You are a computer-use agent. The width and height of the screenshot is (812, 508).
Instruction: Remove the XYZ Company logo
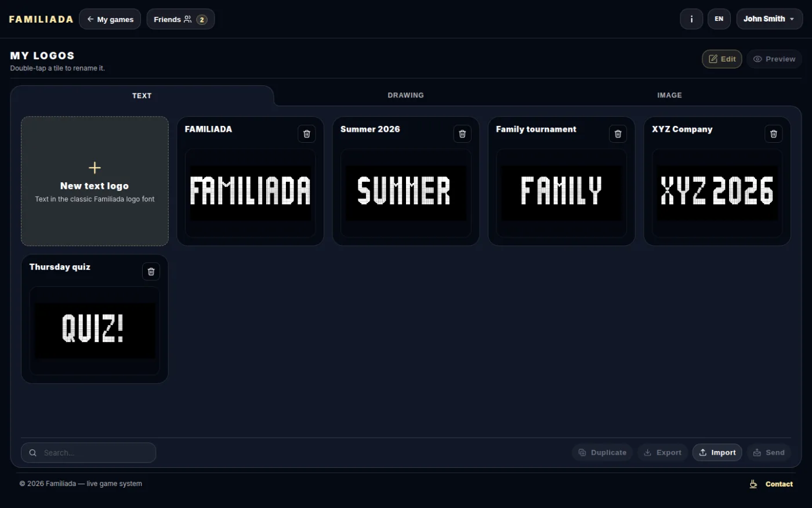pyautogui.click(x=773, y=134)
